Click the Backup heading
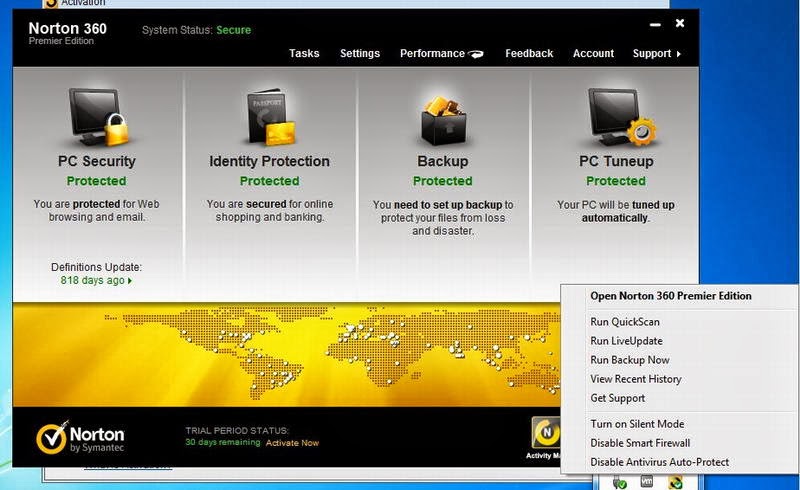Screen dimensions: 800x490 pyautogui.click(x=443, y=161)
